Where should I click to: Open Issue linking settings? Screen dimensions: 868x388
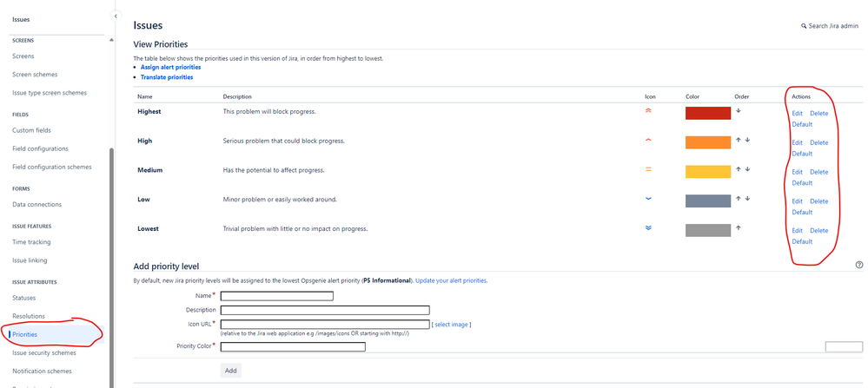[x=30, y=260]
